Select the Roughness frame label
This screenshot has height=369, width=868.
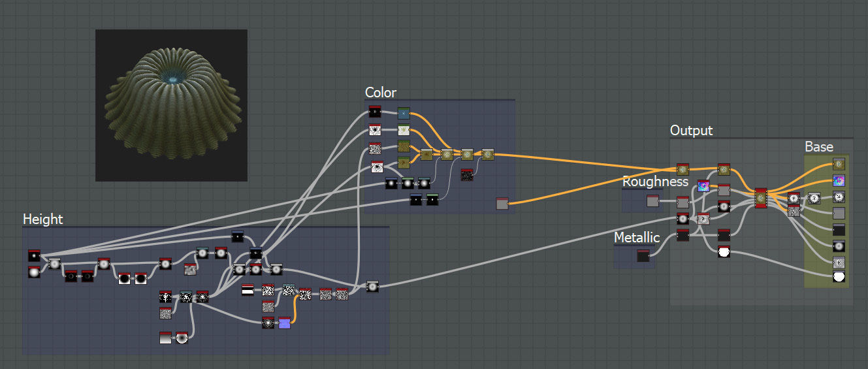655,182
